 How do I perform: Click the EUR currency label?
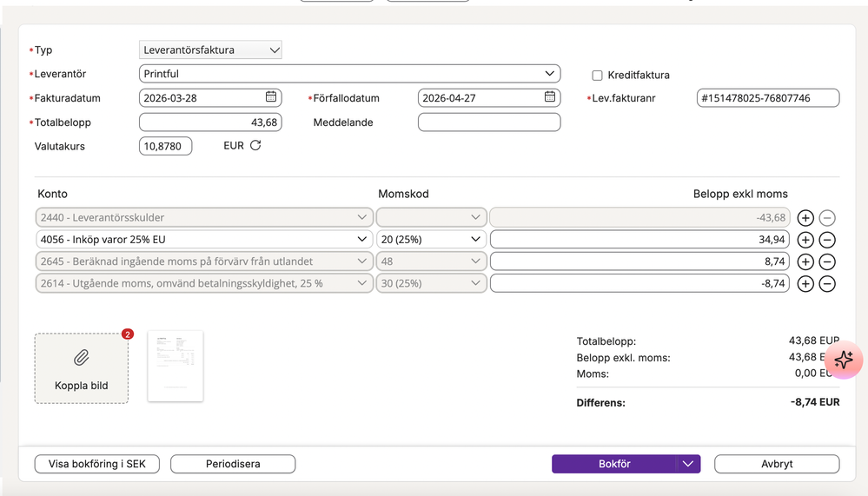(x=234, y=146)
